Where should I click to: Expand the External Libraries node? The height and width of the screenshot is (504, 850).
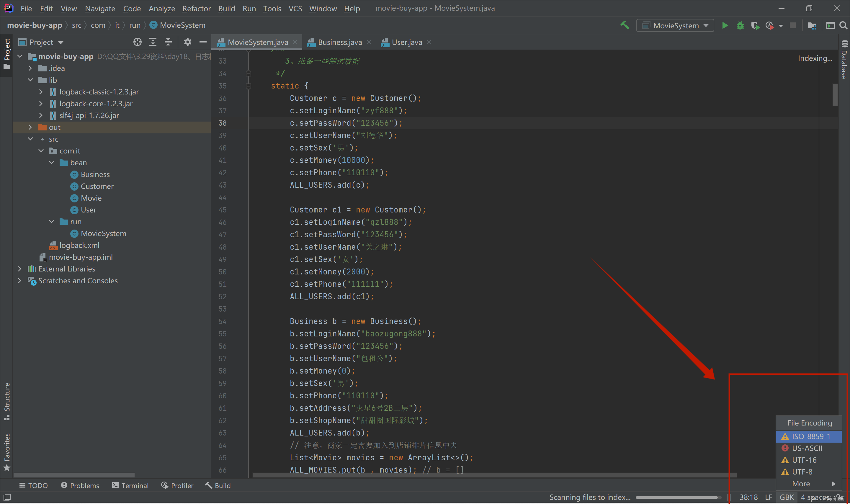click(x=20, y=269)
